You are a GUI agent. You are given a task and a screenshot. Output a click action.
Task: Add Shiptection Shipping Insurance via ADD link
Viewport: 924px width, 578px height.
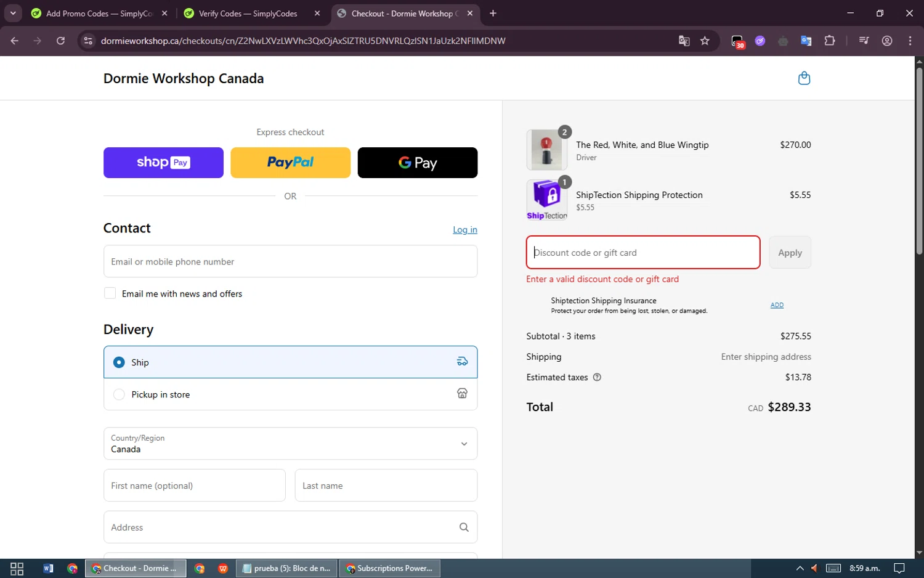(x=777, y=305)
